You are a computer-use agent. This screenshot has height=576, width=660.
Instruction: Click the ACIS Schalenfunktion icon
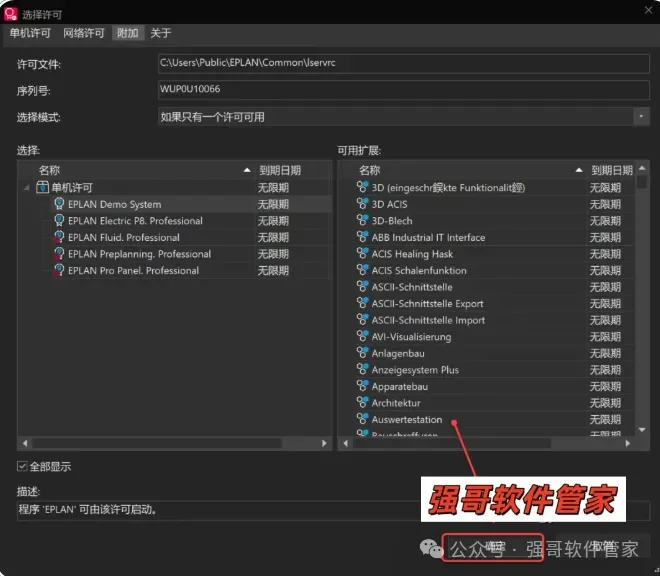pyautogui.click(x=362, y=269)
